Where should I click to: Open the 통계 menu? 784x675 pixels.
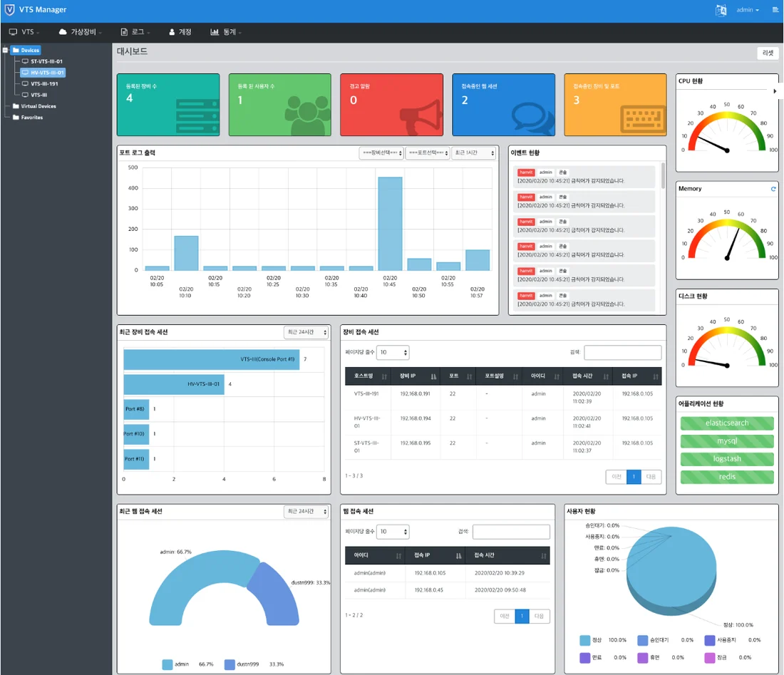click(x=226, y=32)
